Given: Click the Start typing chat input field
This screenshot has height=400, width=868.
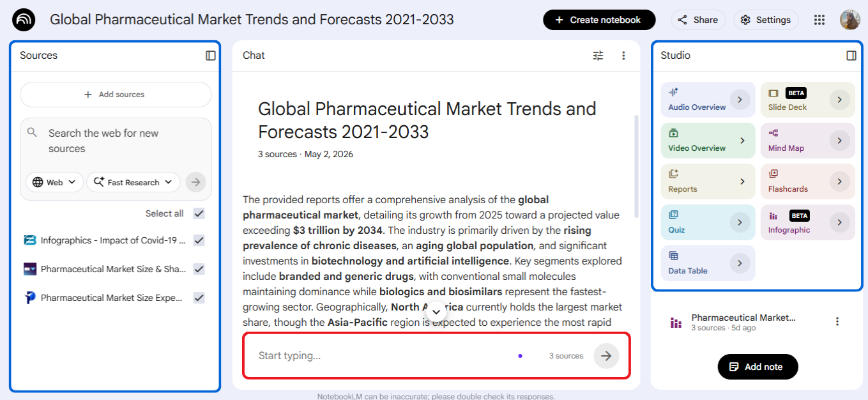Looking at the screenshot, I should click(383, 356).
